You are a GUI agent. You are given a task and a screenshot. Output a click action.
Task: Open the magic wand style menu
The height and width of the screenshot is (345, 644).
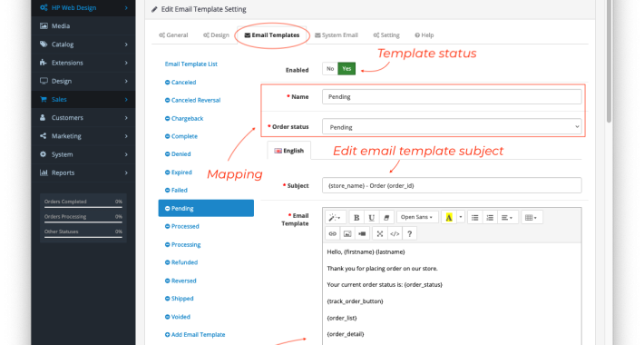coord(335,218)
